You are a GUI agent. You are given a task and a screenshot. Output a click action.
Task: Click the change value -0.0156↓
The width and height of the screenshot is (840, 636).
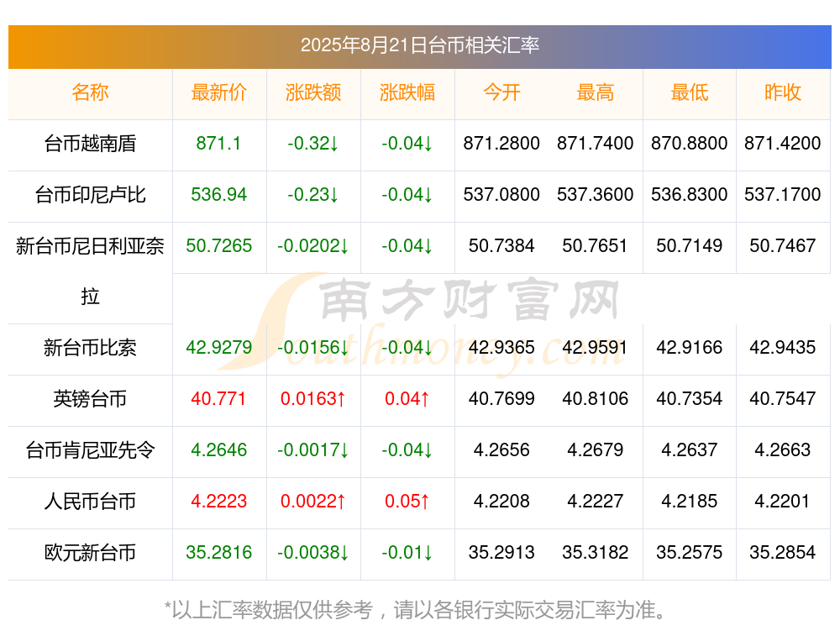click(x=312, y=348)
